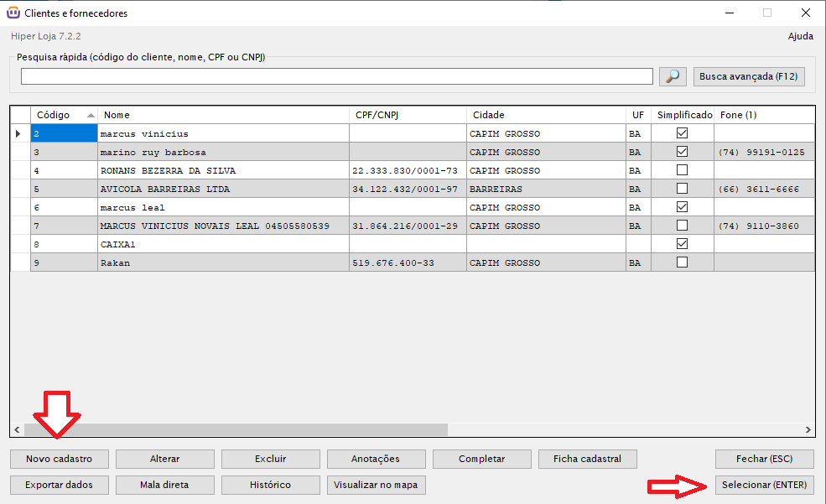
Task: Click the horizontal scrollbar thumb
Action: point(236,429)
